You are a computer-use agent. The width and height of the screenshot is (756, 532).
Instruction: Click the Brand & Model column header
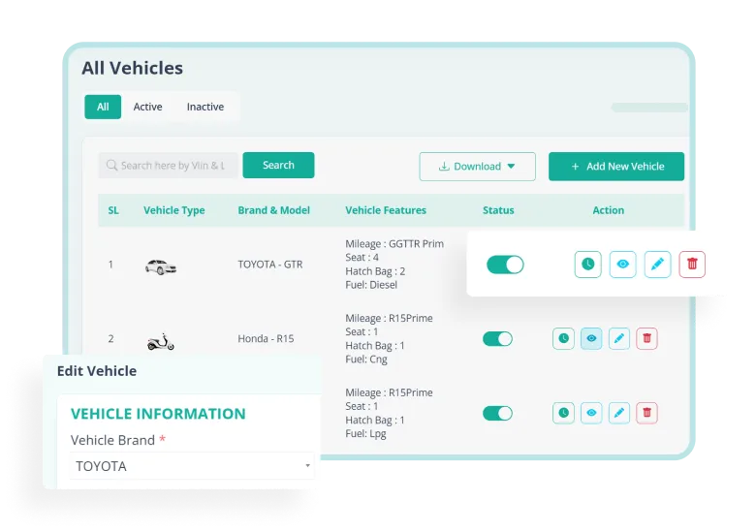click(274, 210)
